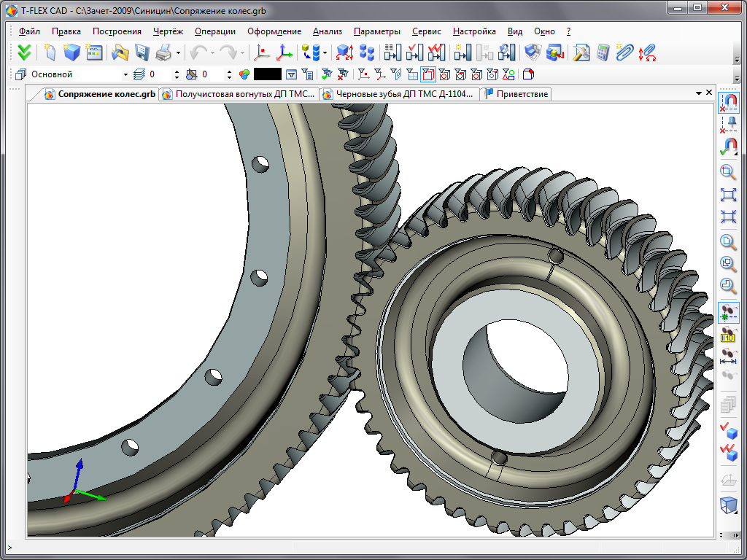The image size is (747, 560).
Task: Open dropdown next to stacked cubes icon
Action: click(x=325, y=52)
